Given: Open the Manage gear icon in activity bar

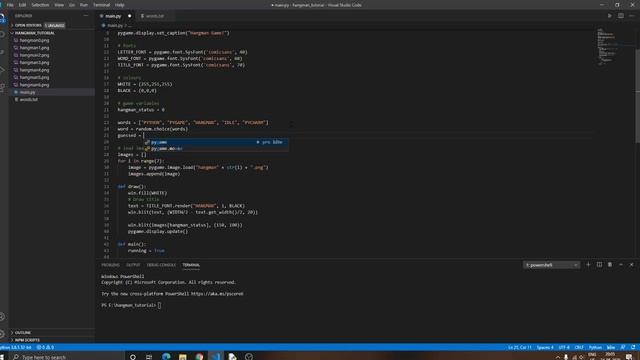Looking at the screenshot, I should tap(2, 334).
